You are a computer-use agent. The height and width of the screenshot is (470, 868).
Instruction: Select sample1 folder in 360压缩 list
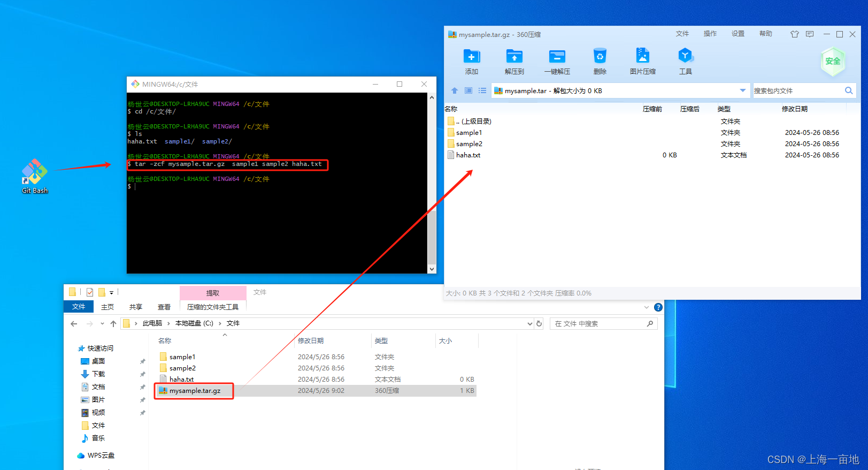pos(652,133)
